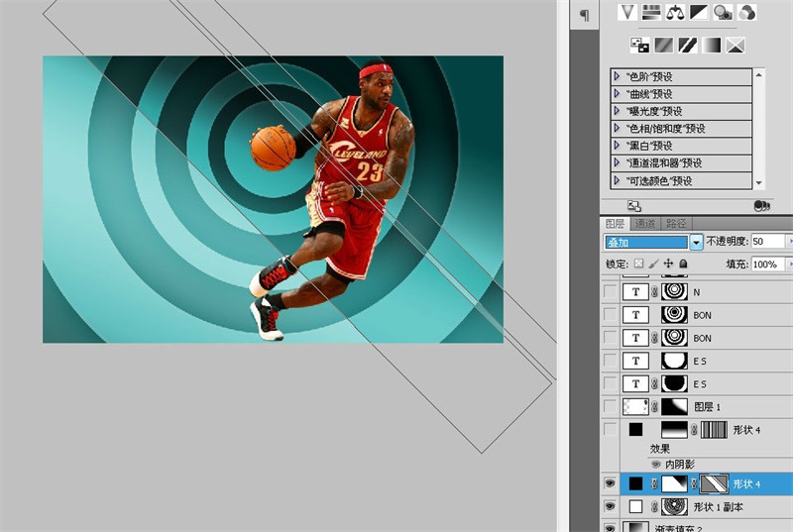Expand the "色阶" presets list

[x=618, y=76]
